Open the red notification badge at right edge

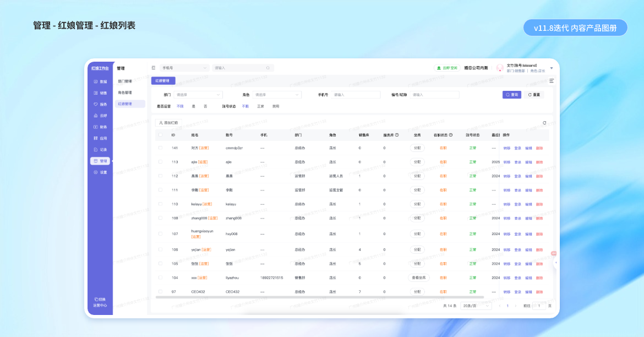pyautogui.click(x=554, y=253)
